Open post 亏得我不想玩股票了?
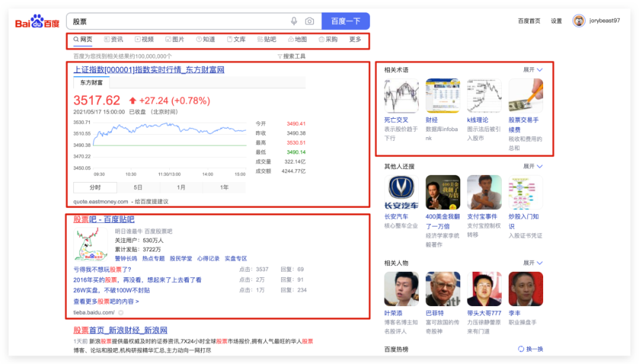 point(102,269)
